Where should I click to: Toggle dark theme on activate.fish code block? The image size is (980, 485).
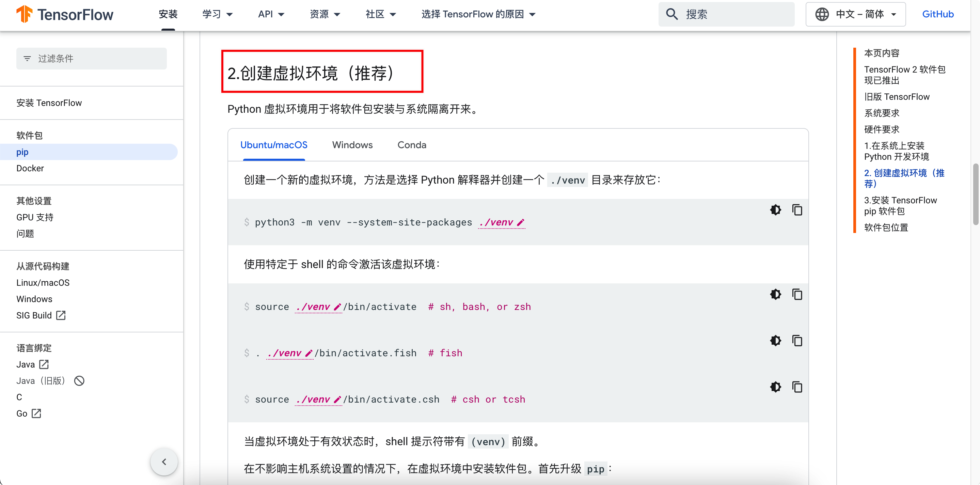coord(775,341)
